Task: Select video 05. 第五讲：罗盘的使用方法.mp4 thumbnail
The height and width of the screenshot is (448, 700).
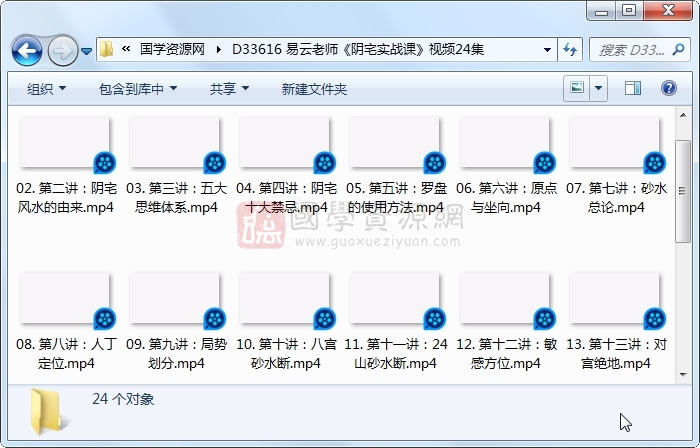Action: (396, 144)
